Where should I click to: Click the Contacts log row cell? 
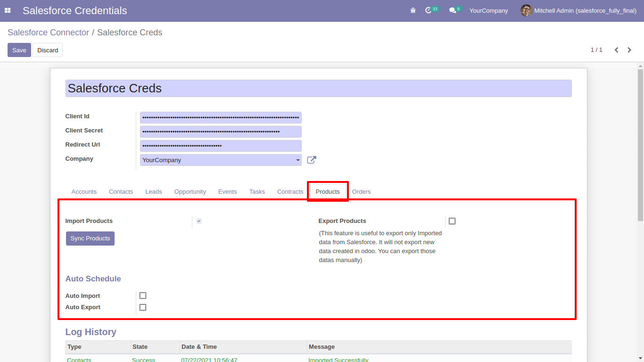pos(79,360)
